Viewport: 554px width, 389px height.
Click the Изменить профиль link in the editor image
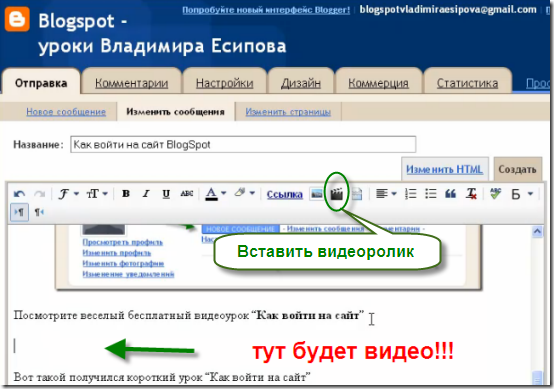pos(117,253)
